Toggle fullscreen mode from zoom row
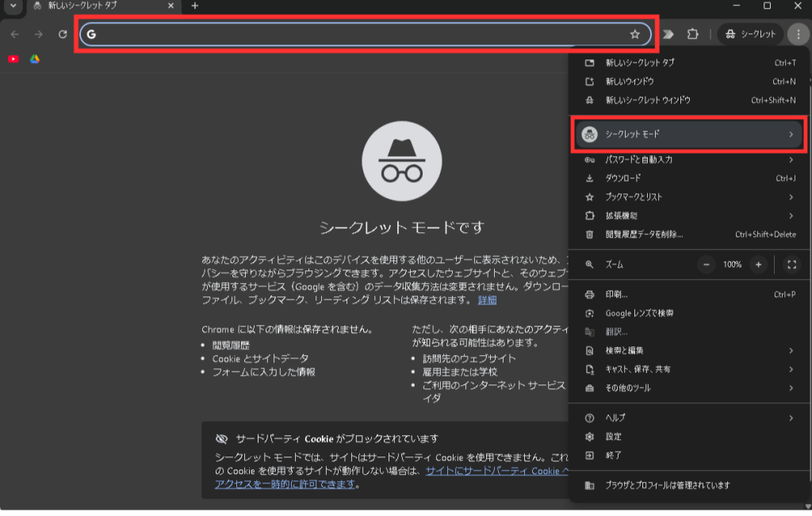Screen dimensions: 812x516 tap(791, 264)
